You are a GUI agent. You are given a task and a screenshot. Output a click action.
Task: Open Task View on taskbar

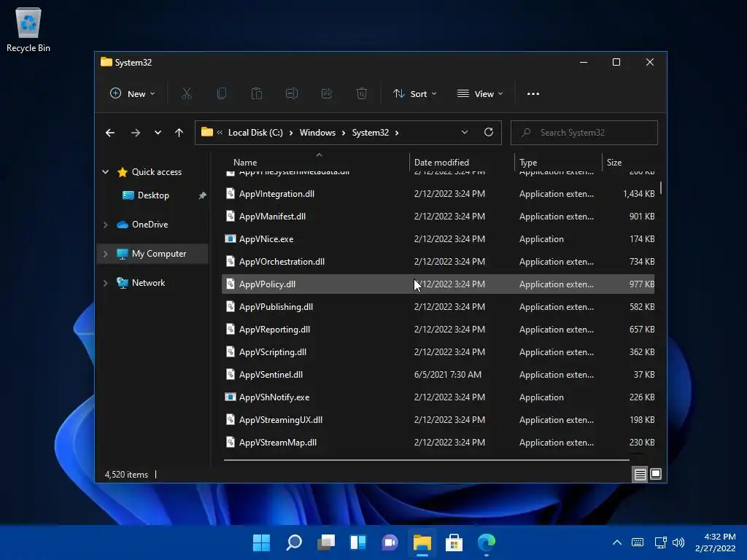[326, 542]
